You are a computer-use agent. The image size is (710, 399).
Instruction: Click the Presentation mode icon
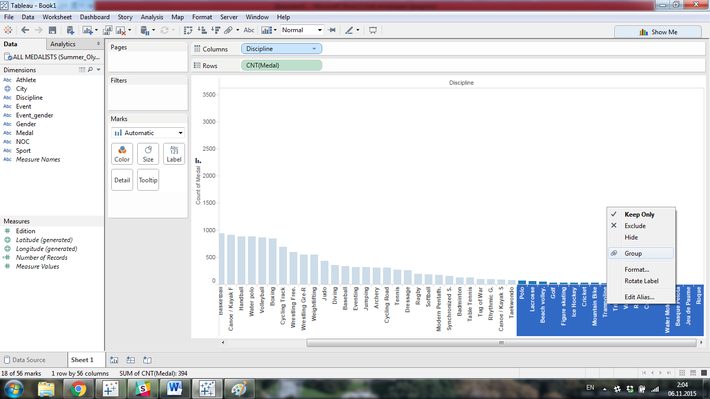tap(373, 30)
